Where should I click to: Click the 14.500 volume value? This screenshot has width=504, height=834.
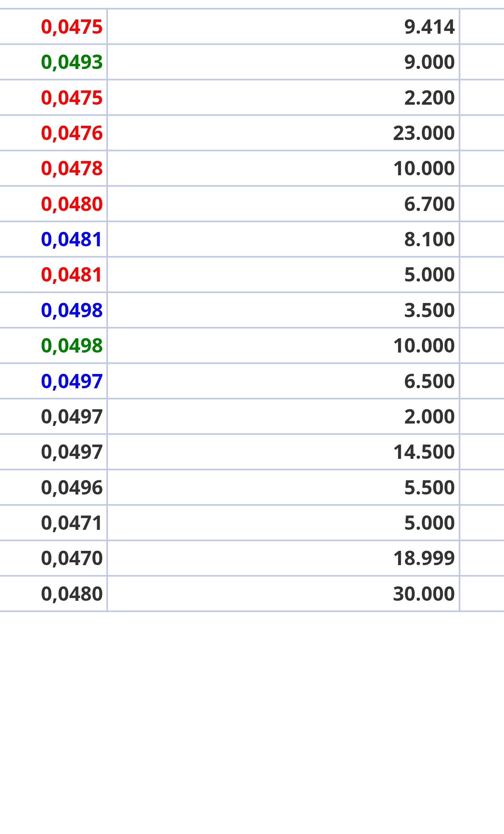point(424,452)
